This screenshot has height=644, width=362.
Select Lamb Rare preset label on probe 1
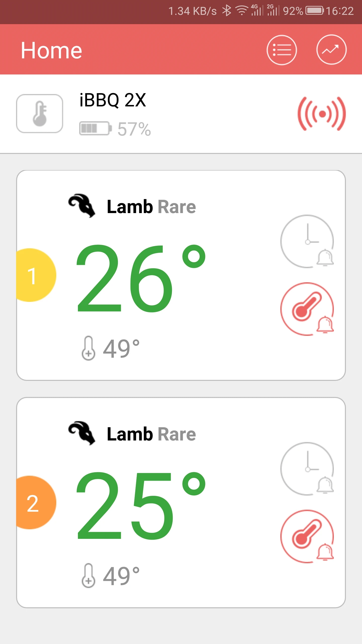coord(151,207)
